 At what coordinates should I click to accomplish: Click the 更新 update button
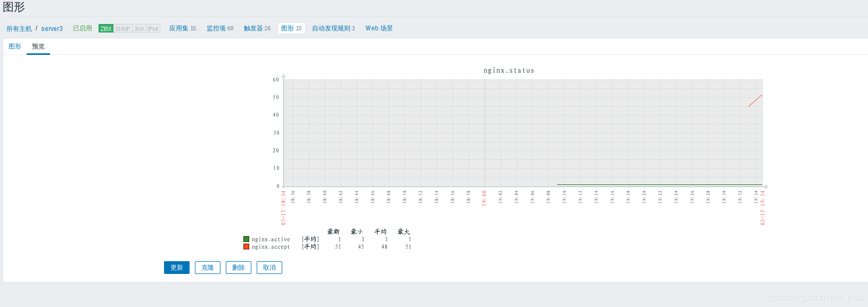pyautogui.click(x=177, y=268)
